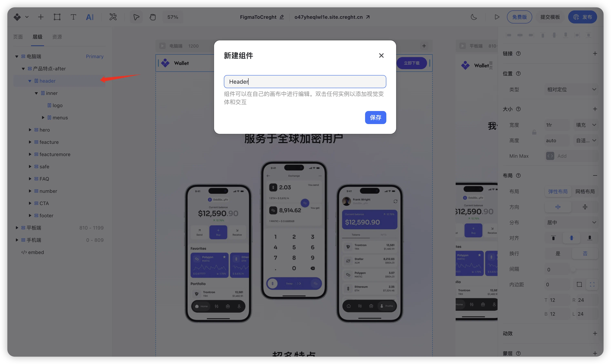Open the 分布 居中 dropdown
Screen dimensions: 611x364
571,222
